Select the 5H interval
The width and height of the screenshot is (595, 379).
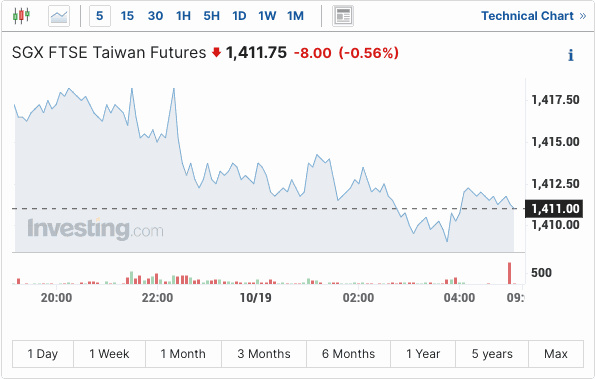coord(211,16)
